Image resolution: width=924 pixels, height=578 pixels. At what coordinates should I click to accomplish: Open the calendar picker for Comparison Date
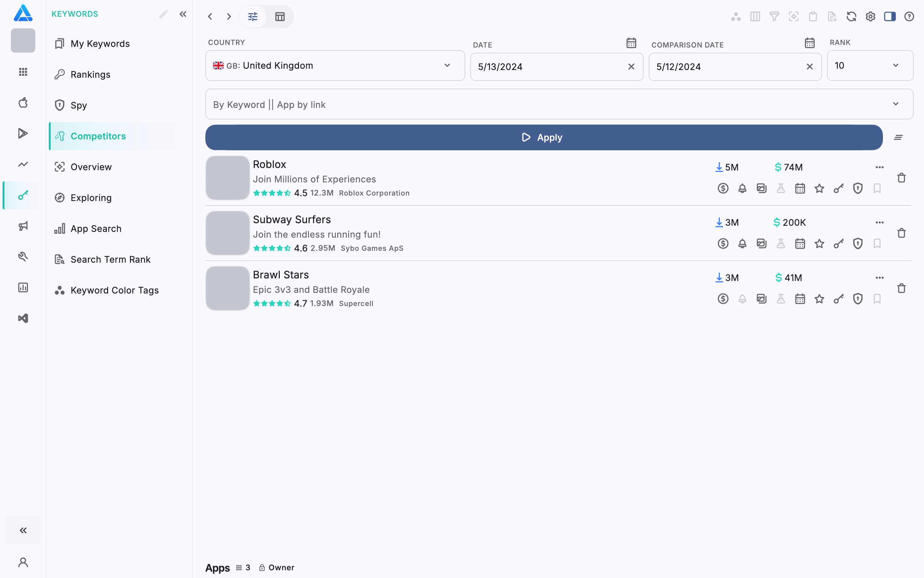click(x=810, y=43)
